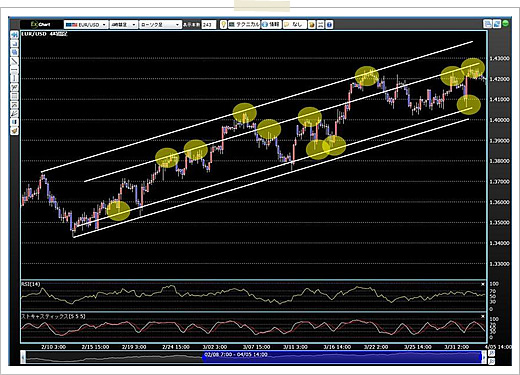Click the window layout icon top right
The width and height of the screenshot is (520, 375).
[487, 24]
